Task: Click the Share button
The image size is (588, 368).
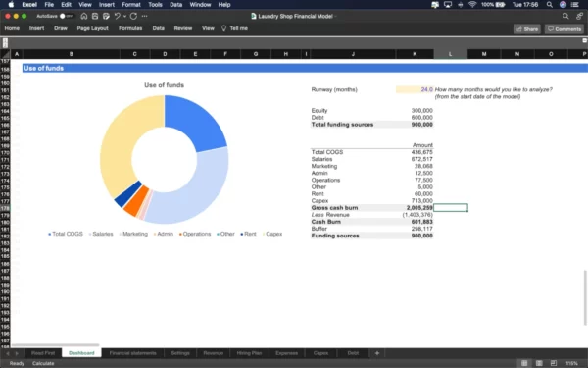Action: click(527, 29)
